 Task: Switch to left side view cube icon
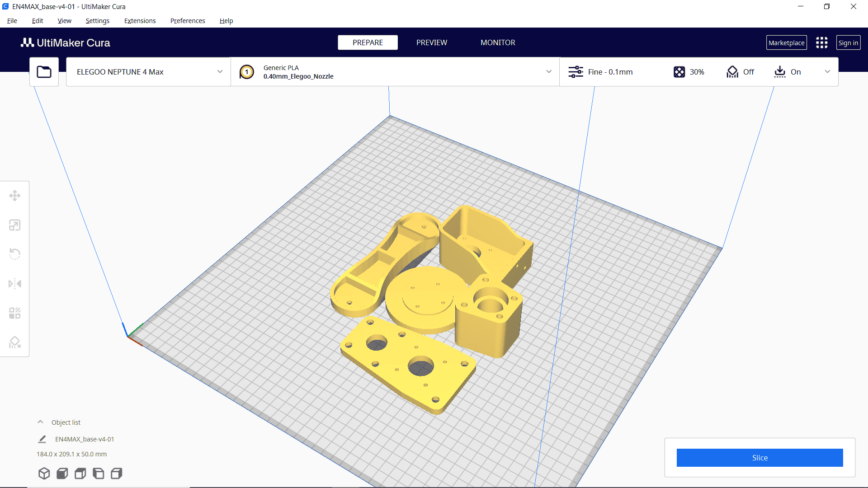coord(98,473)
